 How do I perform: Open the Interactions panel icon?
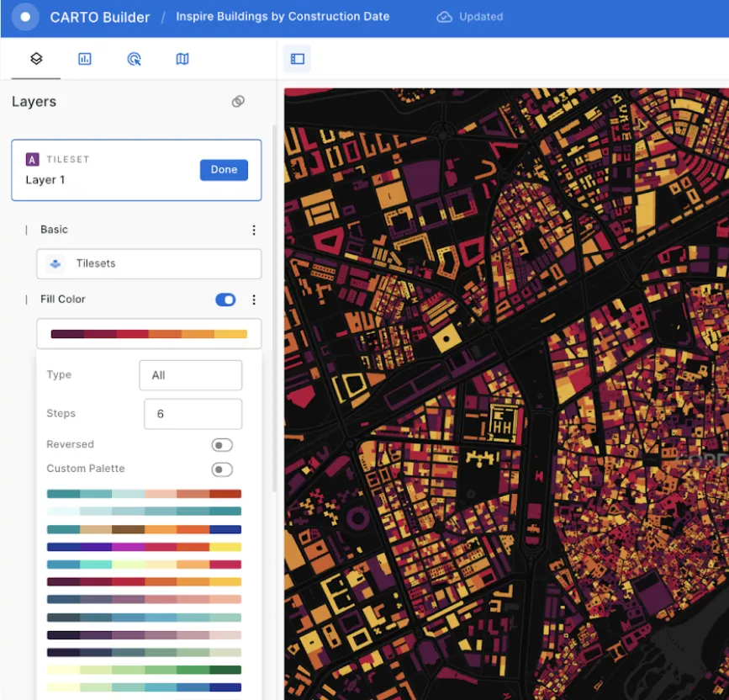point(134,58)
